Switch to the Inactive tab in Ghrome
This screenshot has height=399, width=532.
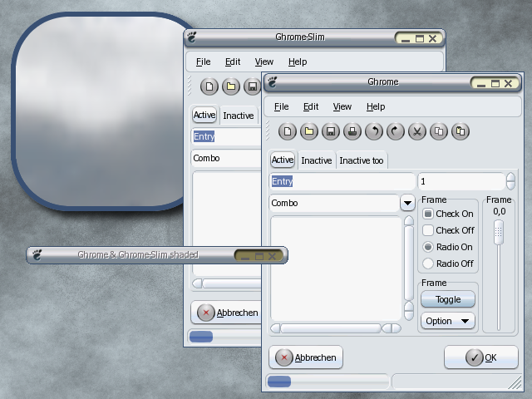click(x=317, y=160)
